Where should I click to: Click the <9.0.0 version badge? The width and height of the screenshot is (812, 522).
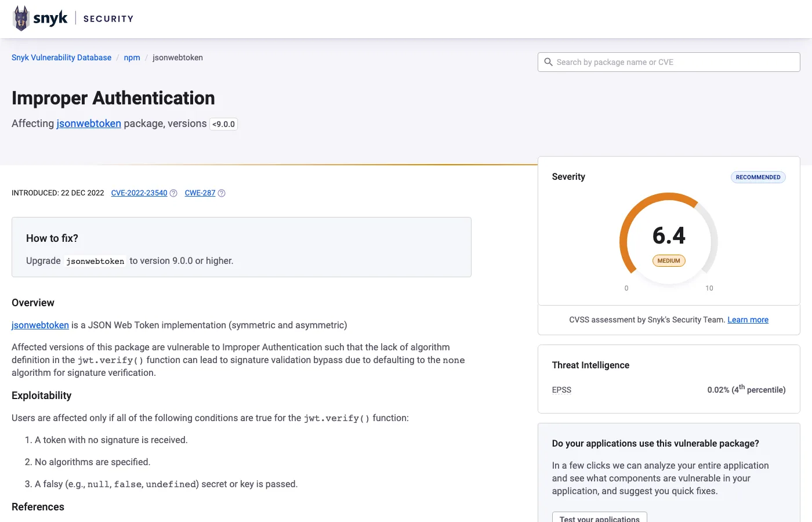click(223, 124)
